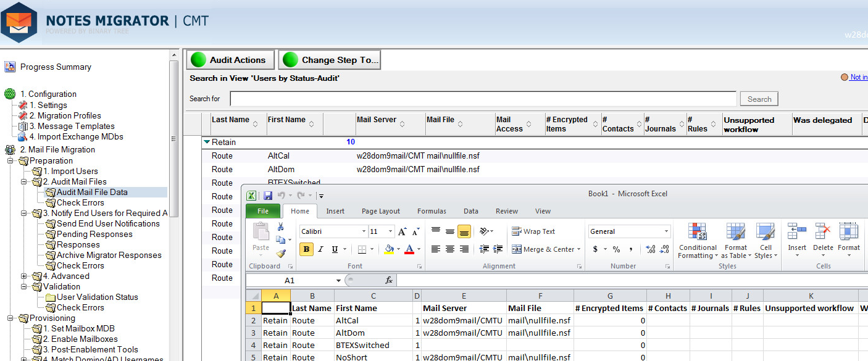Click the Increase Font Size icon
The width and height of the screenshot is (868, 361).
click(403, 232)
